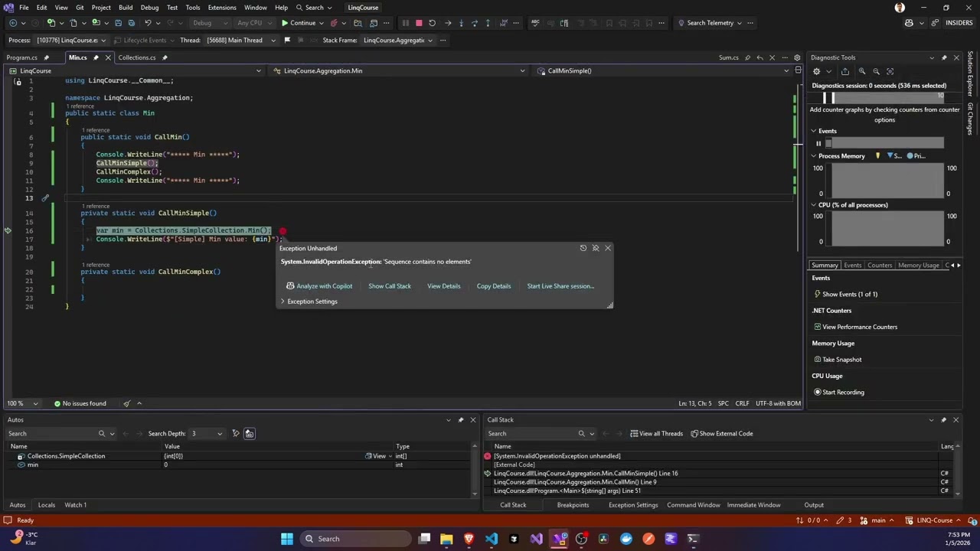Screen dimensions: 980x551
Task: Toggle auto-hide pin on Autos window
Action: tap(461, 419)
